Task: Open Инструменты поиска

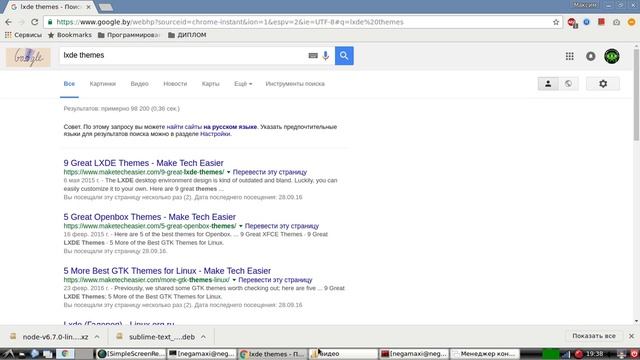Action: (x=295, y=84)
